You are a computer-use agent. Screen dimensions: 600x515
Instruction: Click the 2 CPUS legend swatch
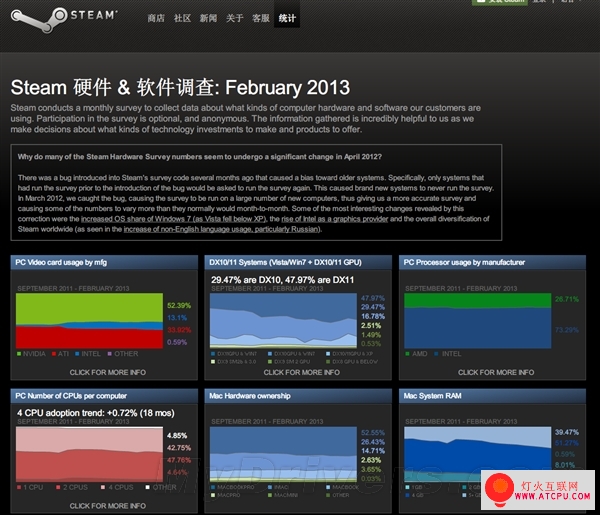tap(58, 487)
